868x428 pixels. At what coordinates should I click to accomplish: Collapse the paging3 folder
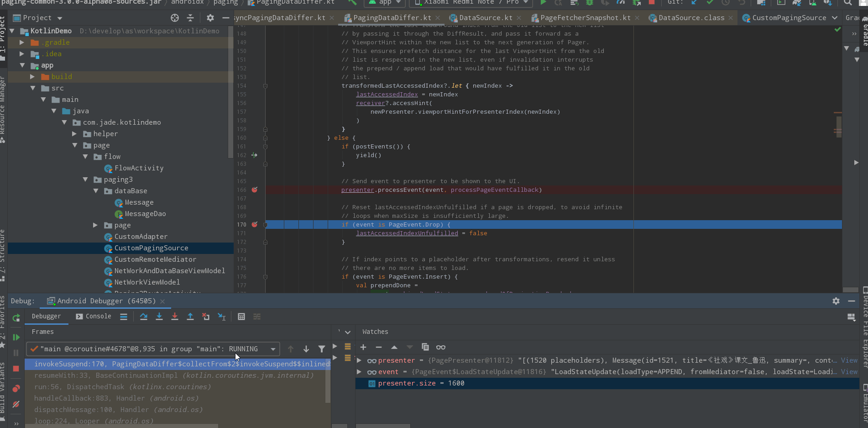pos(85,180)
